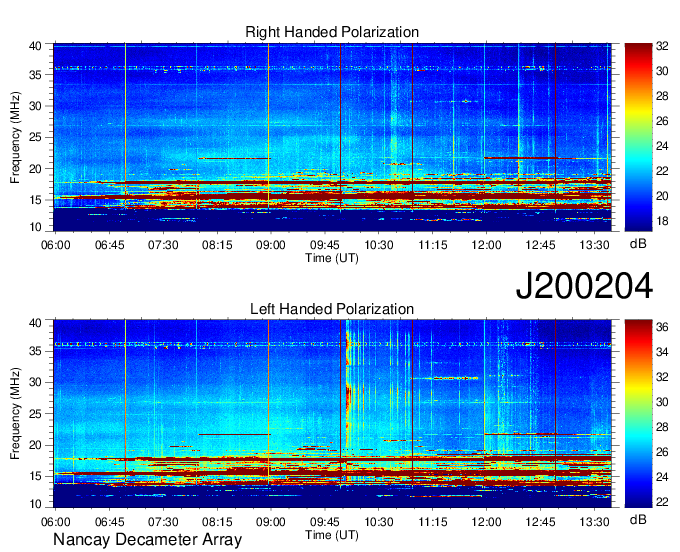Click the '07:30' time tick on upper plot
Viewport: 680px width, 552px height.
pos(163,245)
